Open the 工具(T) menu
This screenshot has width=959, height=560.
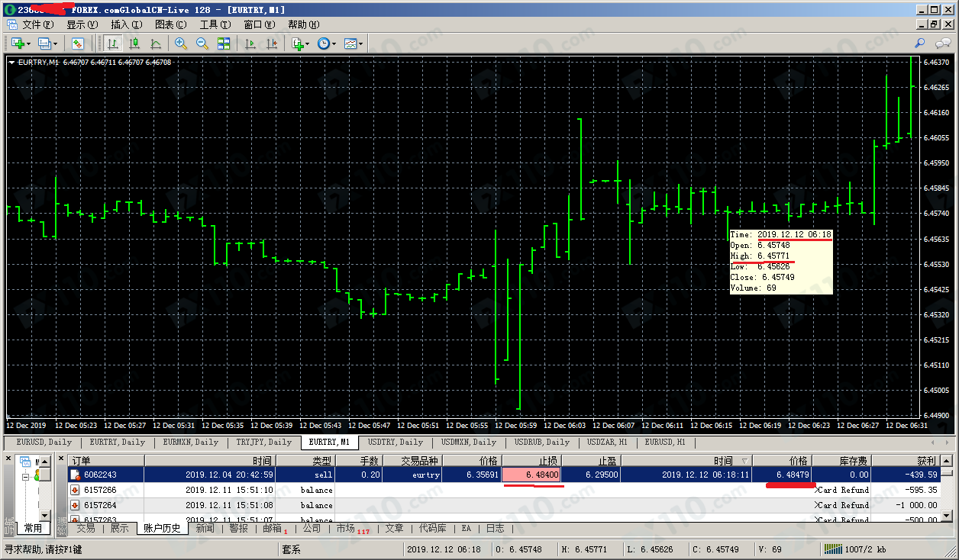215,24
